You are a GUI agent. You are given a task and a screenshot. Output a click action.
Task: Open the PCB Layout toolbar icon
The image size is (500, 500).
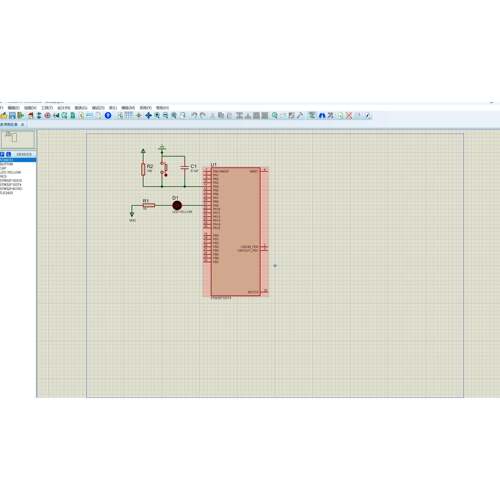47,116
